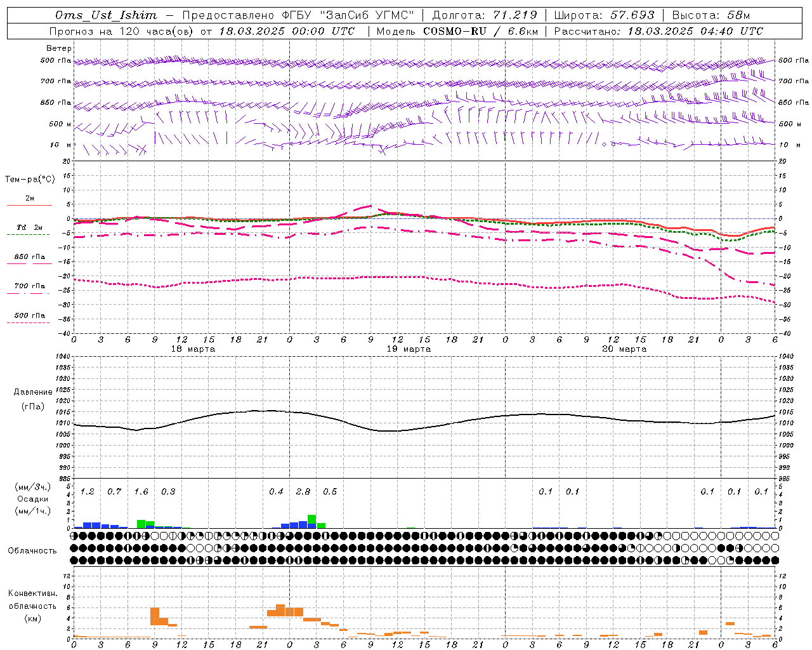
Task: Select the (мм/3ч.) precipitation unit label
Action: point(32,487)
